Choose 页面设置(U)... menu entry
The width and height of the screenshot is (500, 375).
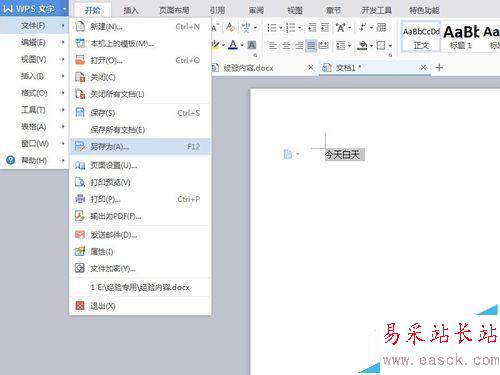(x=140, y=165)
